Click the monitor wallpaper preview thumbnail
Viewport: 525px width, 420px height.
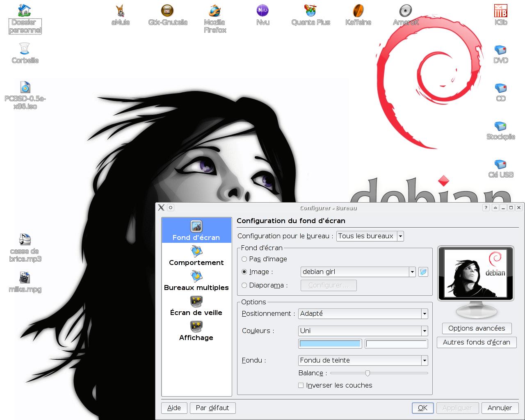point(476,274)
